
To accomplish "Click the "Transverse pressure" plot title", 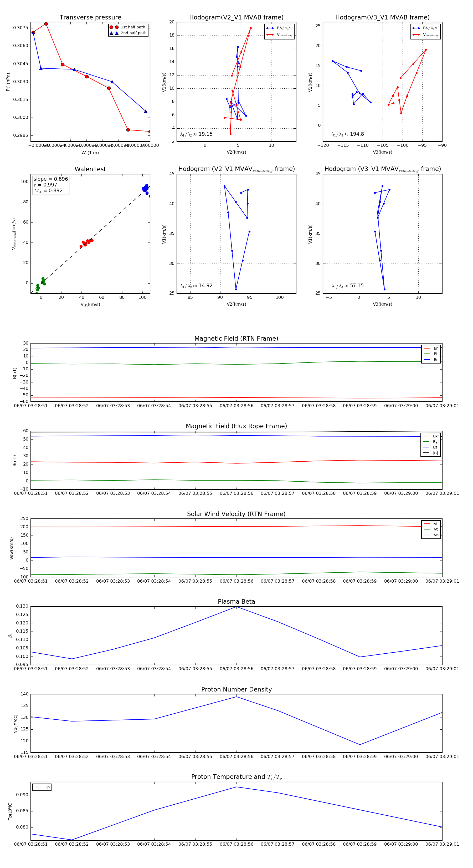I will [x=90, y=18].
